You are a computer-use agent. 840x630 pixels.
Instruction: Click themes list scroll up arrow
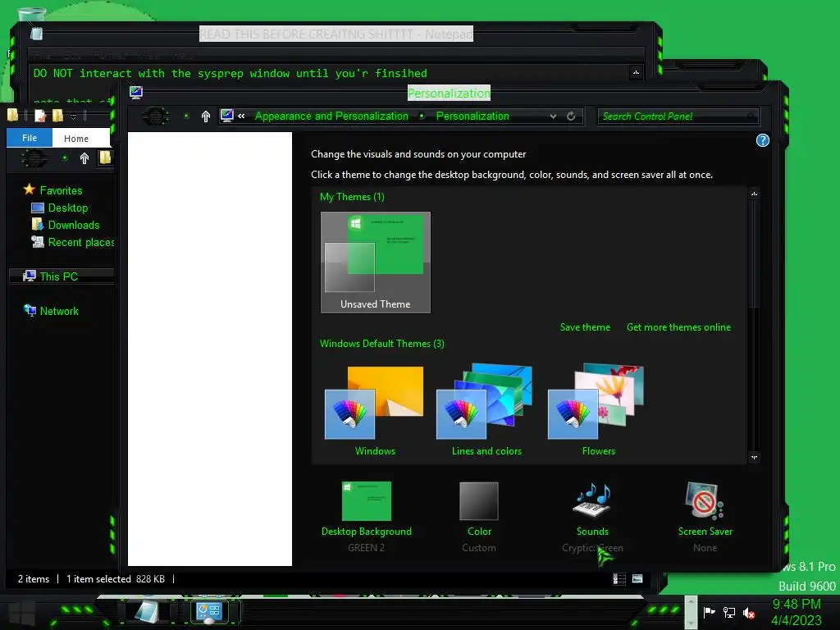tap(754, 194)
